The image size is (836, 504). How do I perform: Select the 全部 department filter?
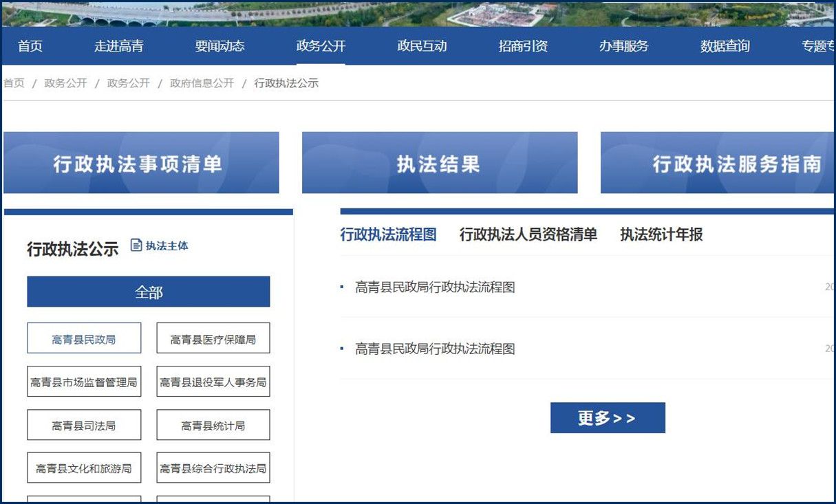coord(149,292)
